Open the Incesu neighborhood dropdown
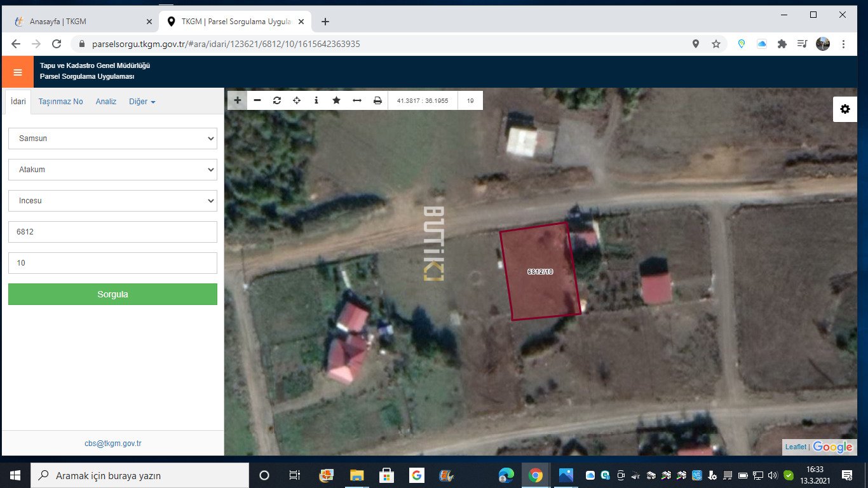Viewport: 868px width, 488px height. click(112, 201)
